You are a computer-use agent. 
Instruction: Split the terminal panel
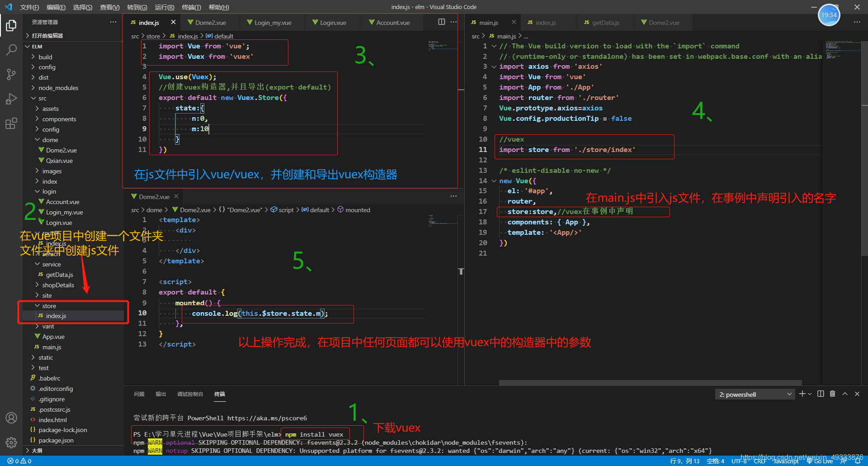(821, 394)
